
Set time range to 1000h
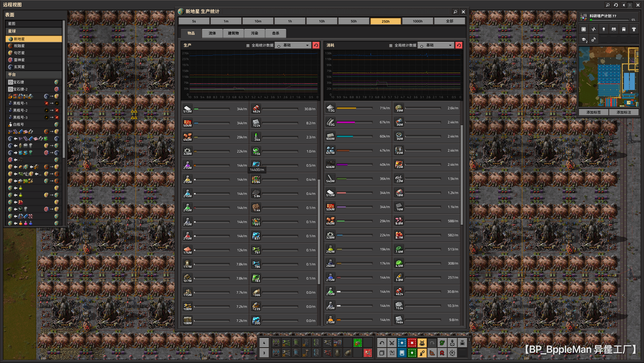click(417, 21)
